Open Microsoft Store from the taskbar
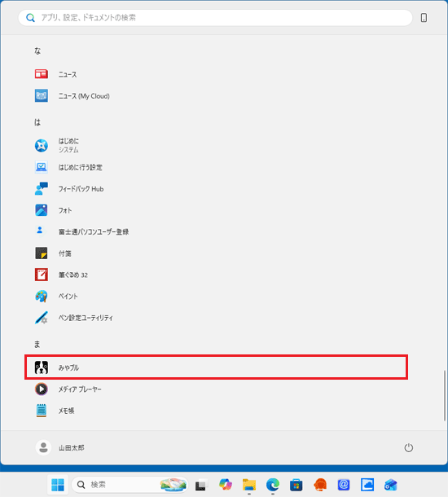This screenshot has width=448, height=497. 296,484
